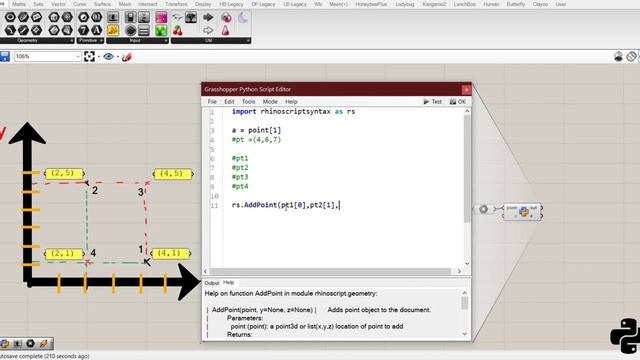Click the Python script component on canvas
This screenshot has height=360, width=640.
(x=522, y=211)
